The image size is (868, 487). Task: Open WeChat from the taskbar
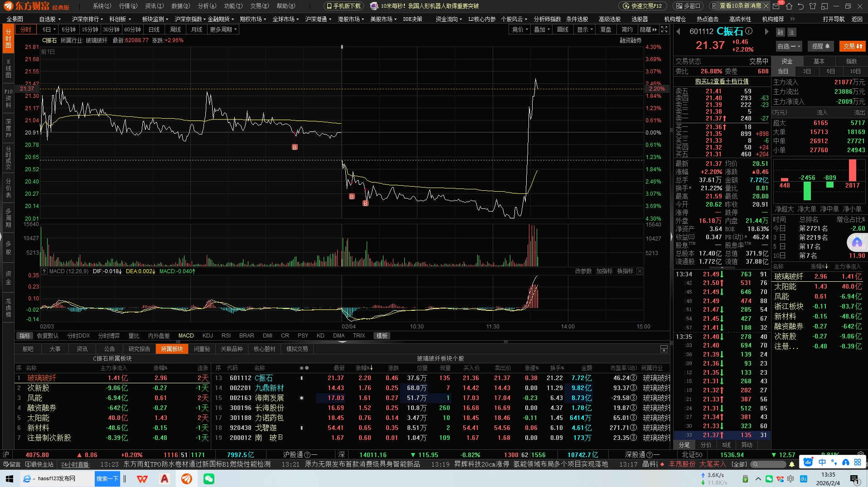(x=209, y=479)
